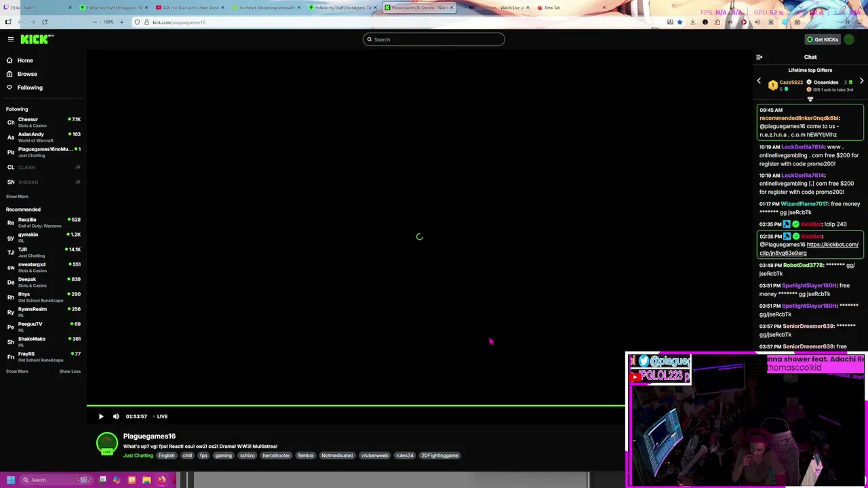Open the green profile avatar menu

tap(849, 39)
